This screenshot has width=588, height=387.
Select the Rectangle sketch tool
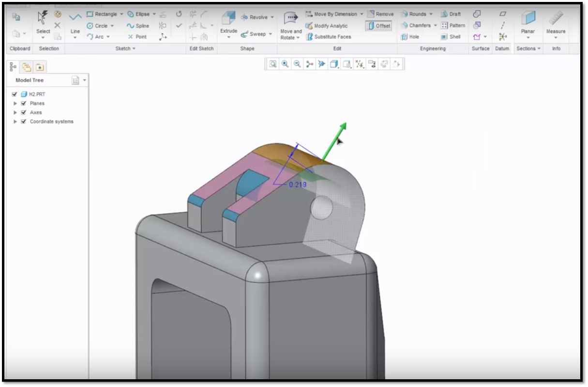(102, 14)
